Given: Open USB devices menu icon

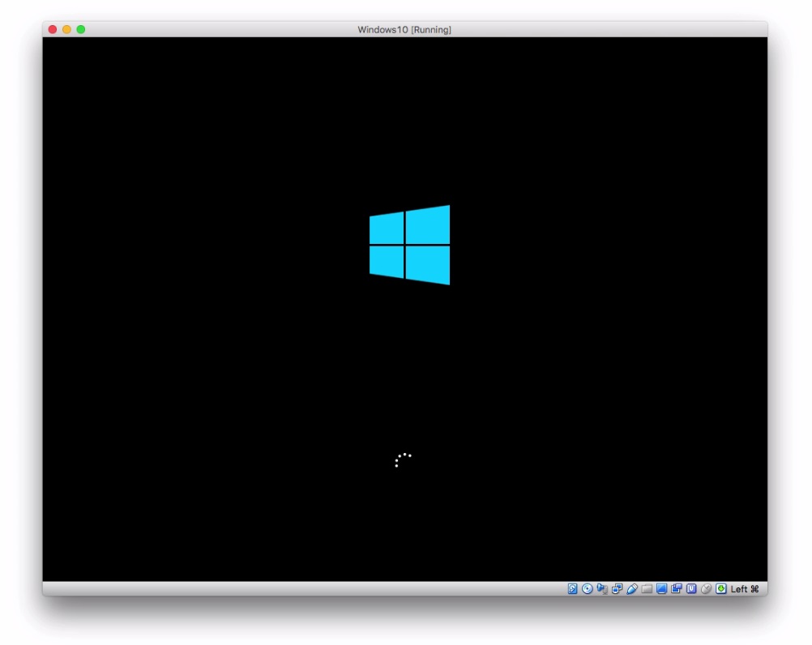Looking at the screenshot, I should click(x=632, y=588).
